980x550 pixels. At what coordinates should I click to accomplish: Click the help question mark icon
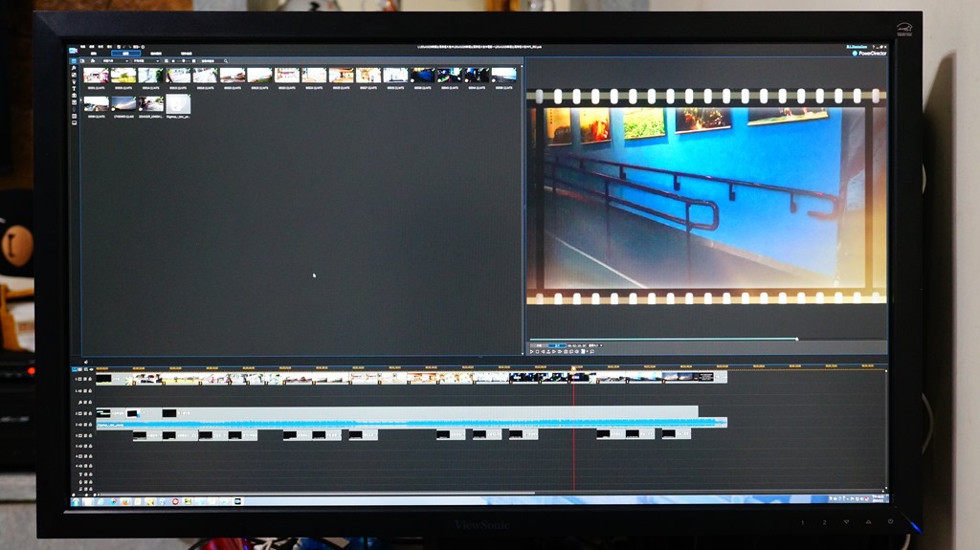pyautogui.click(x=873, y=47)
